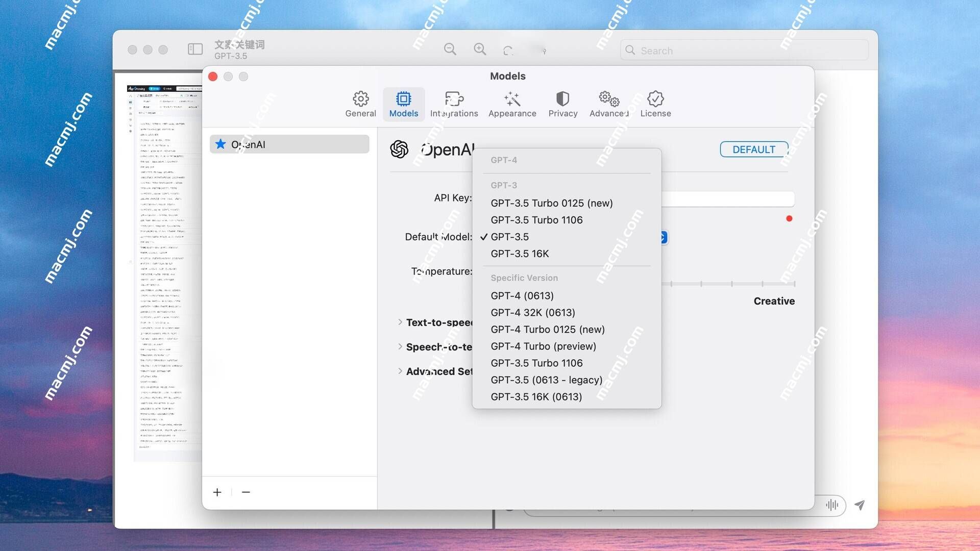980x551 pixels.
Task: Add a new provider with plus button
Action: tap(217, 492)
